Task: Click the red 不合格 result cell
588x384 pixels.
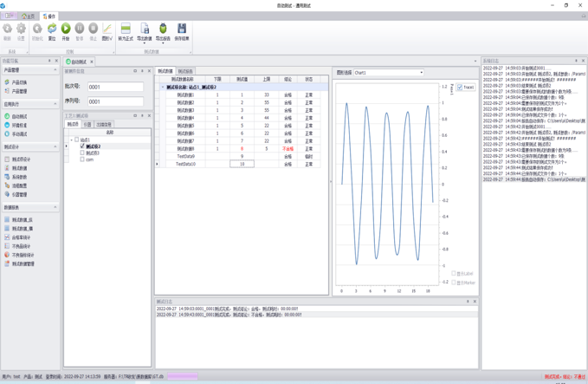Action: coord(288,148)
